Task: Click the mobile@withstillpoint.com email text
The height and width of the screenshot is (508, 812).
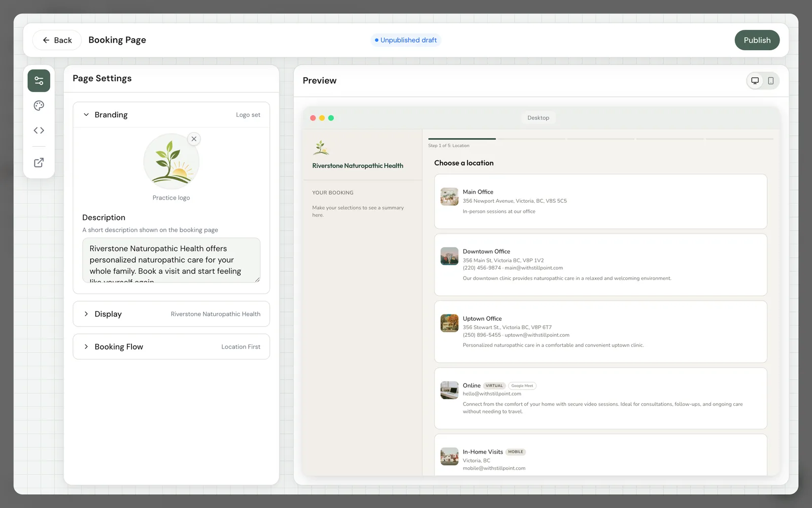Action: click(x=494, y=468)
